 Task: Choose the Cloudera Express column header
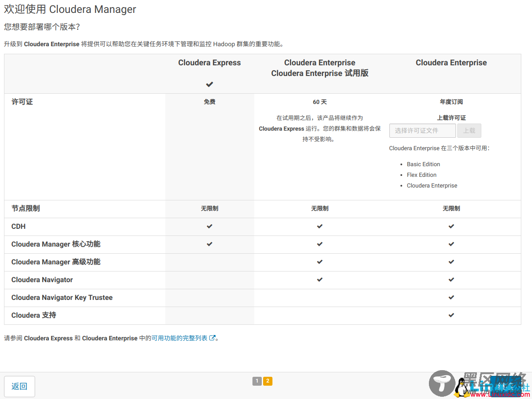coord(209,63)
